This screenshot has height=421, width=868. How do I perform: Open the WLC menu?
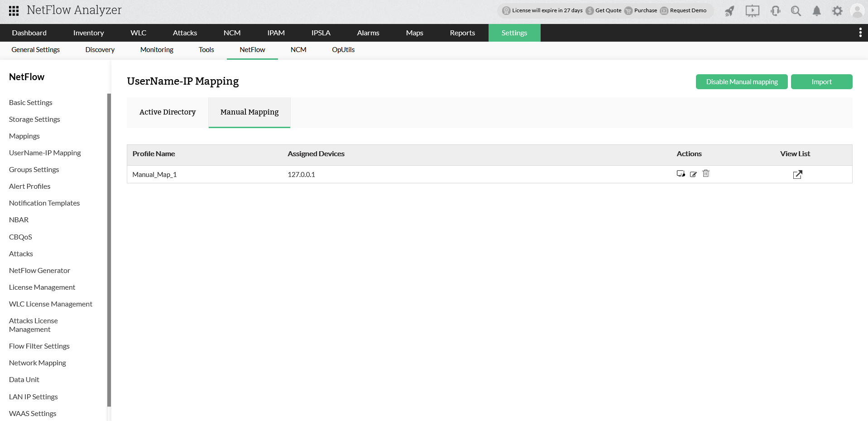point(139,33)
